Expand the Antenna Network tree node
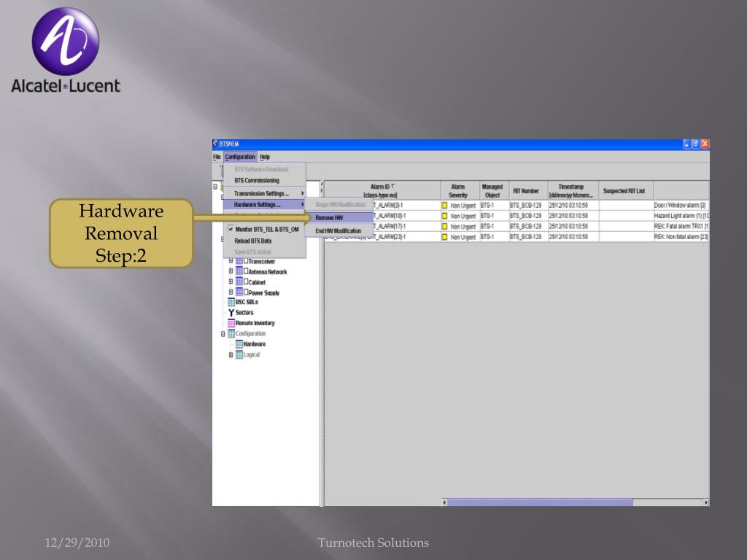 coord(231,271)
